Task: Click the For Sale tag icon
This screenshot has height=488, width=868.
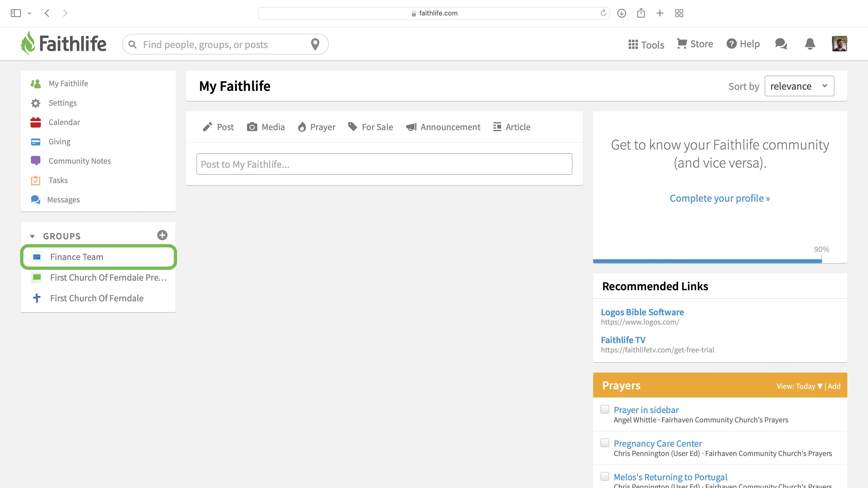Action: click(352, 127)
